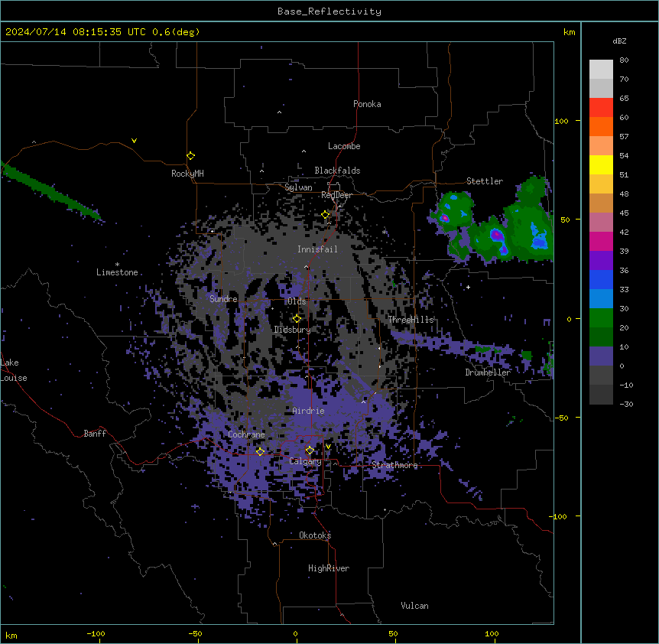Click the Blackfalds label

(x=337, y=171)
